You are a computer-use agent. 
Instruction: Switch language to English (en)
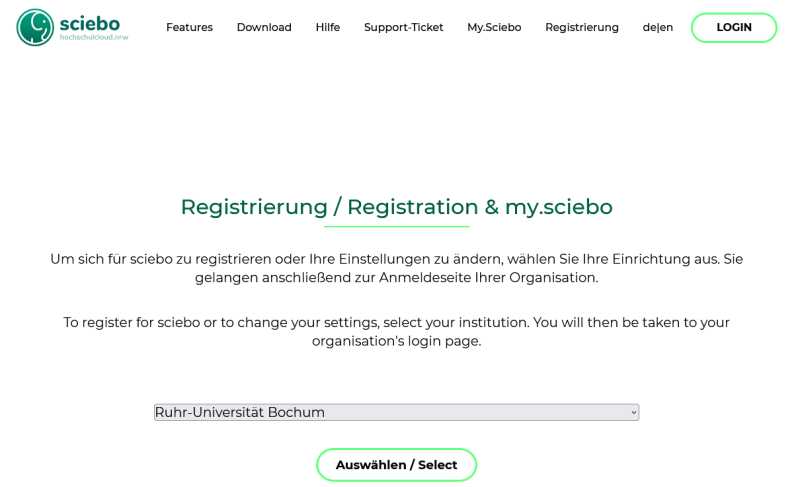pos(666,27)
